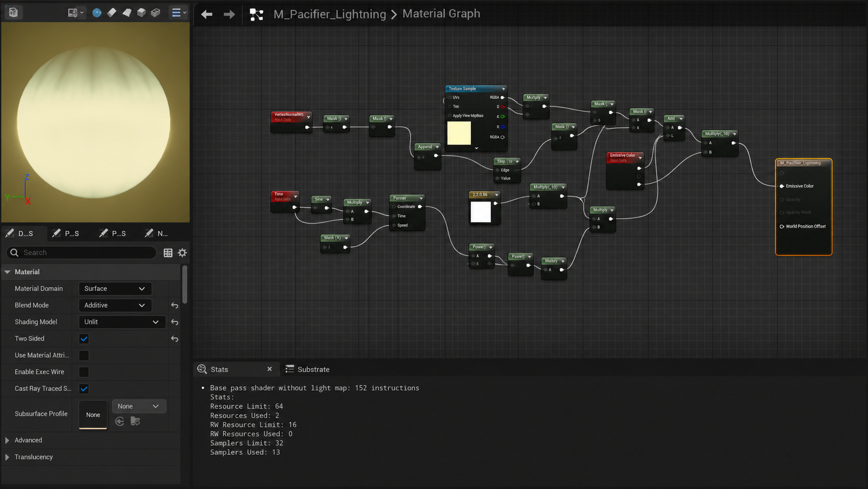Browse to Subsurface Profile asset in Content Browser
This screenshot has width=868, height=489.
click(135, 421)
